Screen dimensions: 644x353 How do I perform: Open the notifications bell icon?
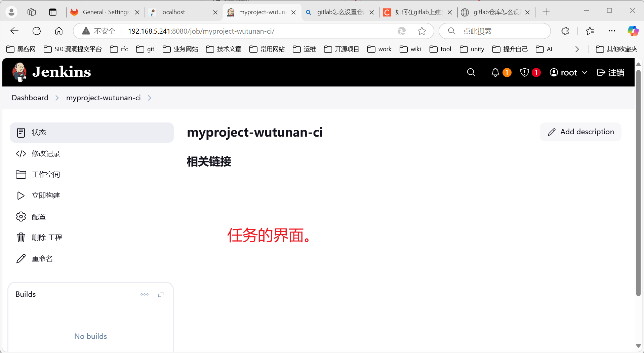click(495, 72)
